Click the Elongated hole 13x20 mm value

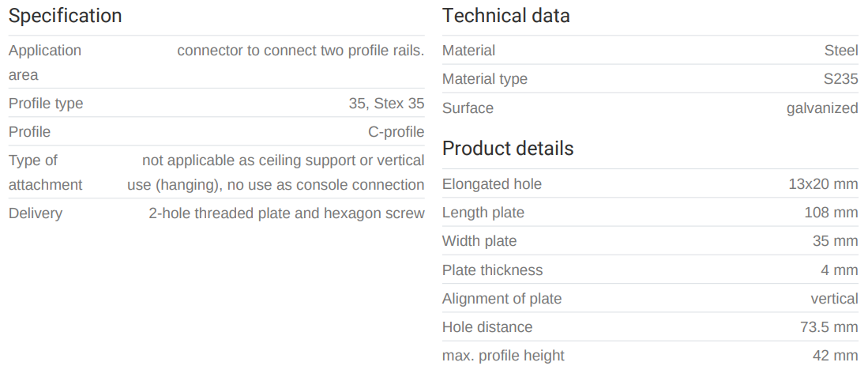pos(822,184)
